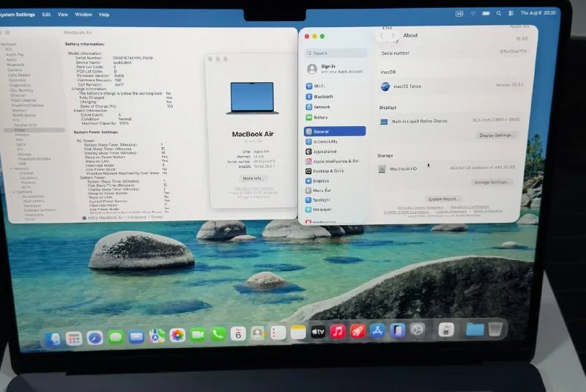
Task: Select General in System Settings sidebar
Action: (335, 131)
